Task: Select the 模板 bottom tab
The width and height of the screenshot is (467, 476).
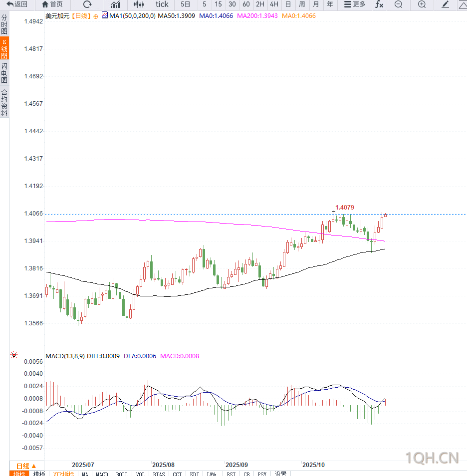Action: tap(39, 474)
